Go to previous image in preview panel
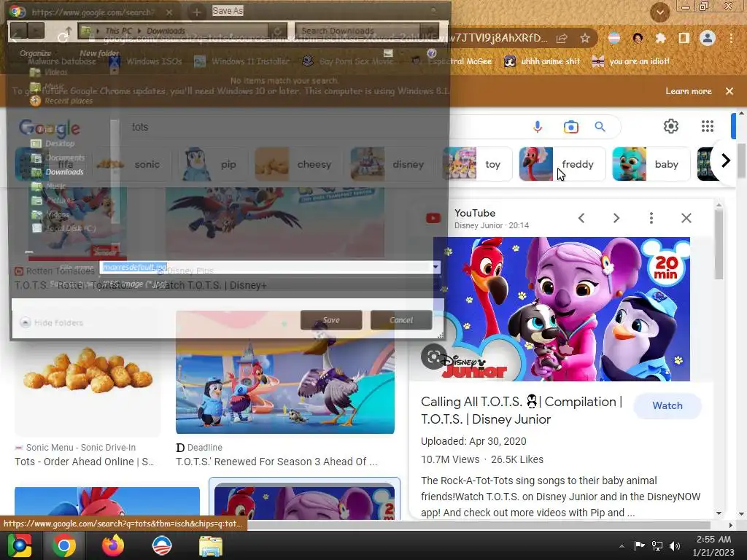 coord(581,218)
